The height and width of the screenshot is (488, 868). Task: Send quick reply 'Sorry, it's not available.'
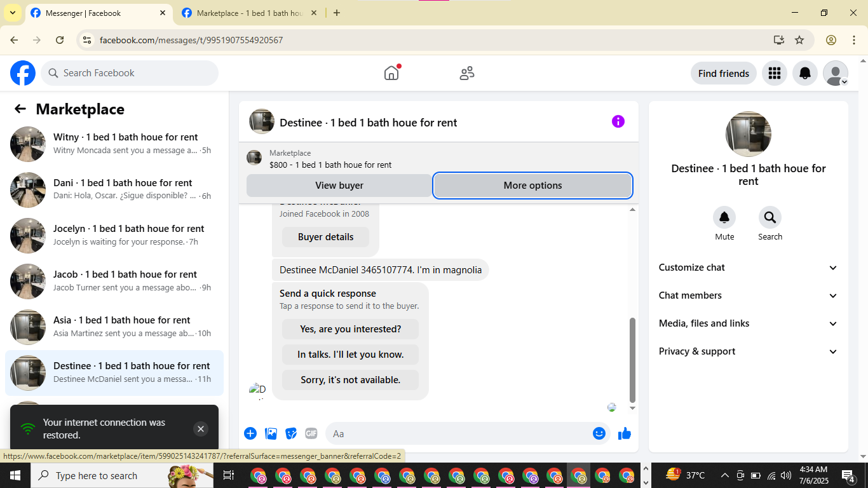click(350, 380)
